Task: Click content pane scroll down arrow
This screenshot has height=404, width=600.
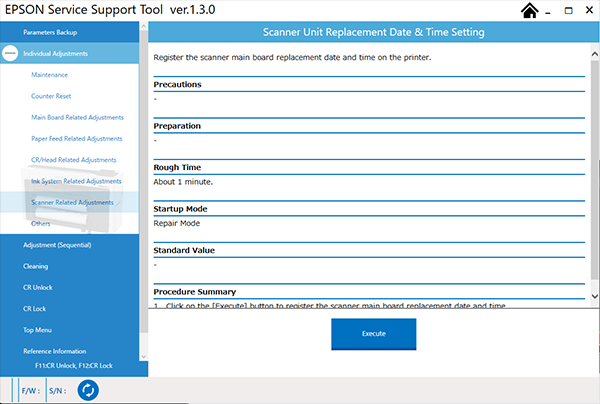Action: [595, 296]
